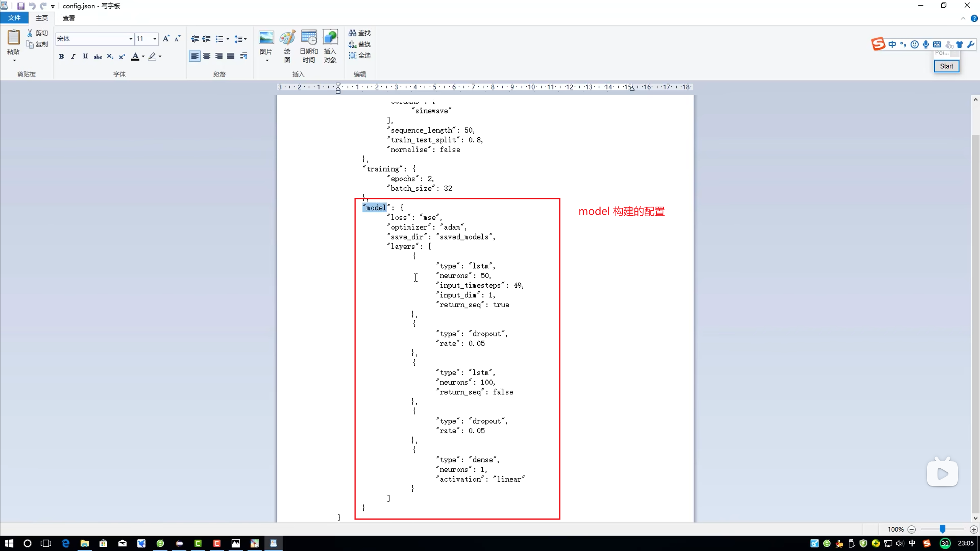Expand the quick access toolbar customize arrow

pos(53,6)
